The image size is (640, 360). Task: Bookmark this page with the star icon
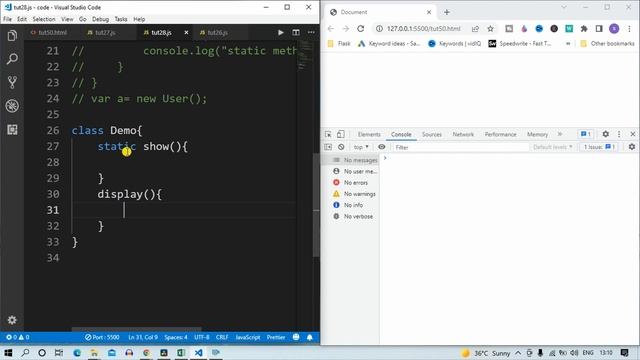click(490, 29)
